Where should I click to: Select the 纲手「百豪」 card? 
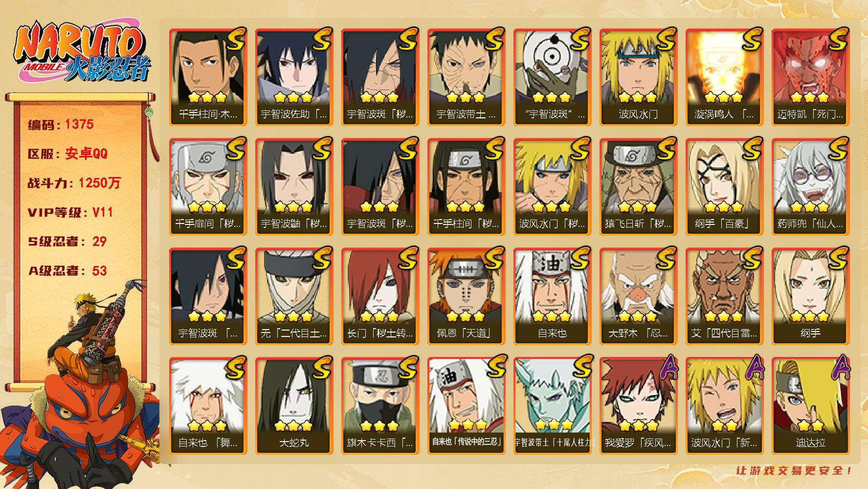(x=724, y=186)
